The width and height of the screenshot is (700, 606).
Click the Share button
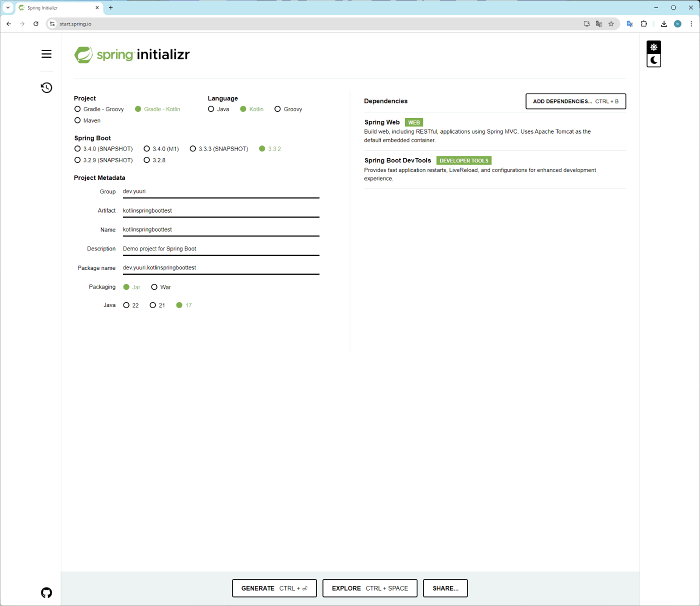click(x=445, y=588)
